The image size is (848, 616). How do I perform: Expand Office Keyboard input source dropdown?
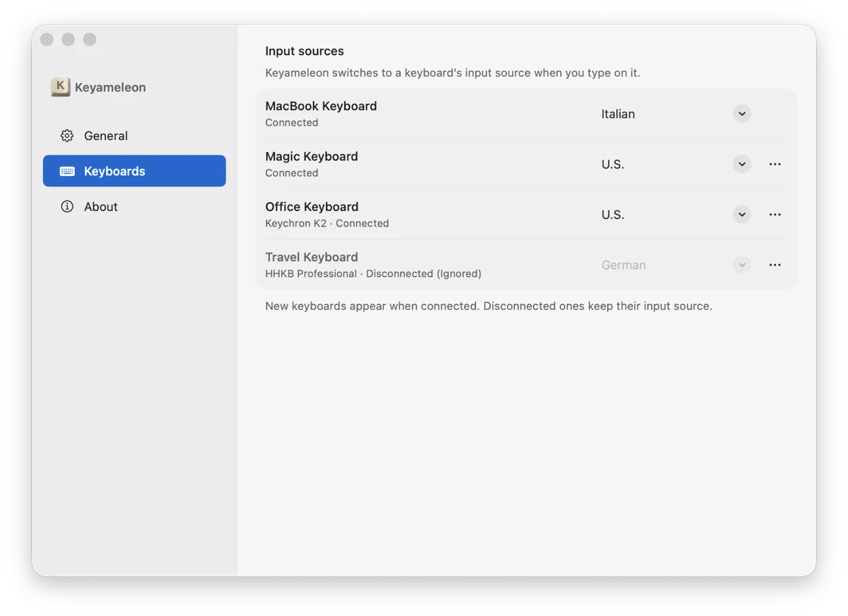click(741, 214)
